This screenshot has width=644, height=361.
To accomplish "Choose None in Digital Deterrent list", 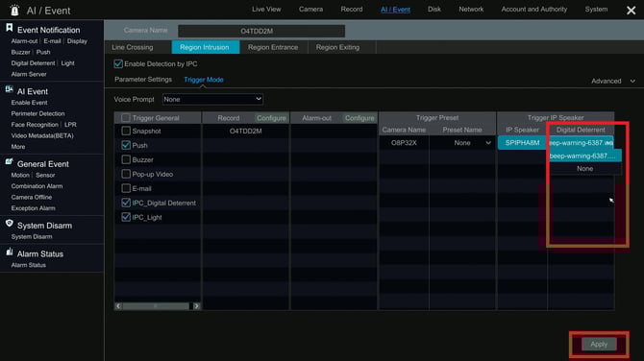I will pos(584,169).
